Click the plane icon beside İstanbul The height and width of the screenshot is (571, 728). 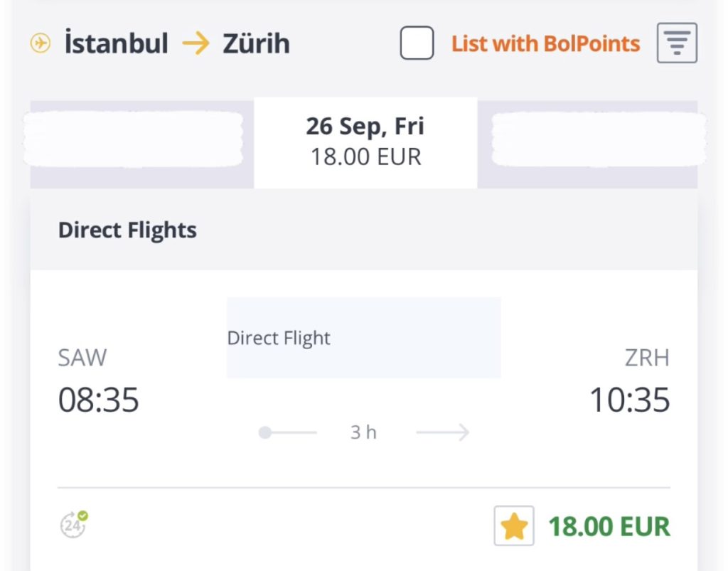tap(41, 44)
